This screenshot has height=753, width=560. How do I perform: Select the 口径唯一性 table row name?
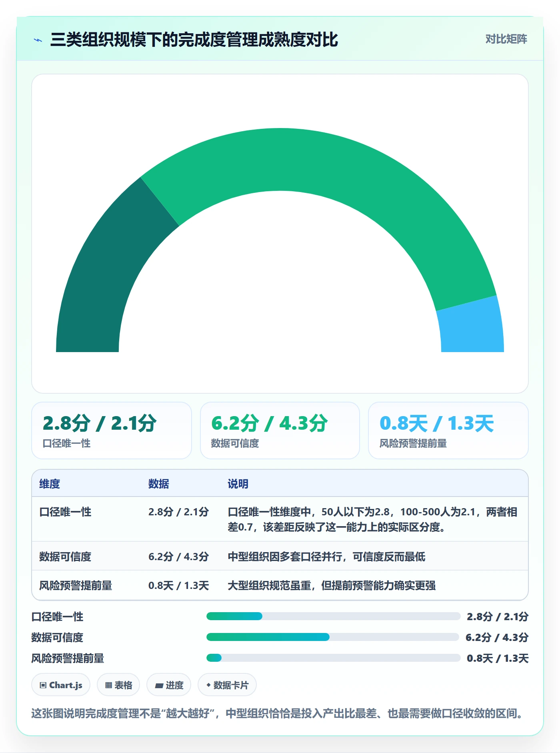(x=65, y=512)
